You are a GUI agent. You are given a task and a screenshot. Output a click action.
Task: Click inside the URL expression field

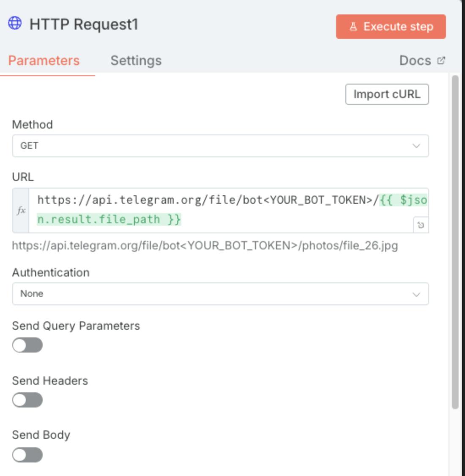[220, 210]
